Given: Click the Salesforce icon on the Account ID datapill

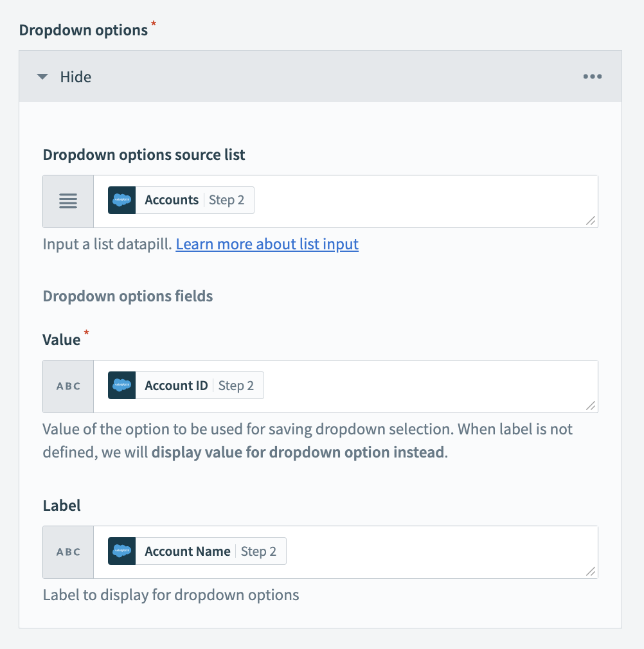Looking at the screenshot, I should (121, 385).
